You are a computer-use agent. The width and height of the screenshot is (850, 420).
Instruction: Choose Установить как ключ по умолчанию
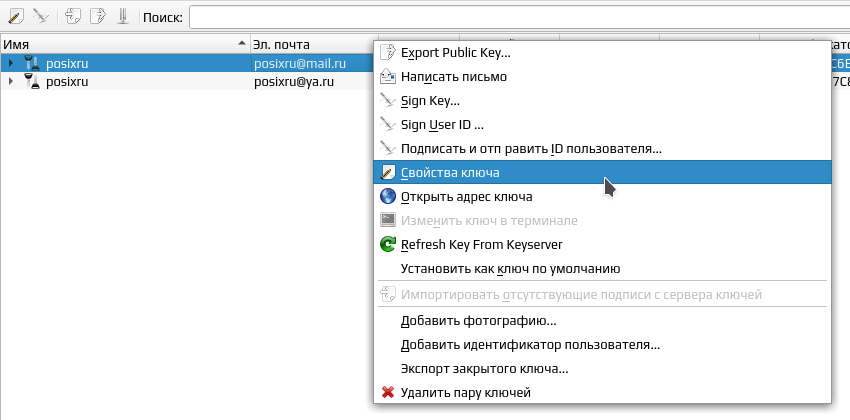602,268
